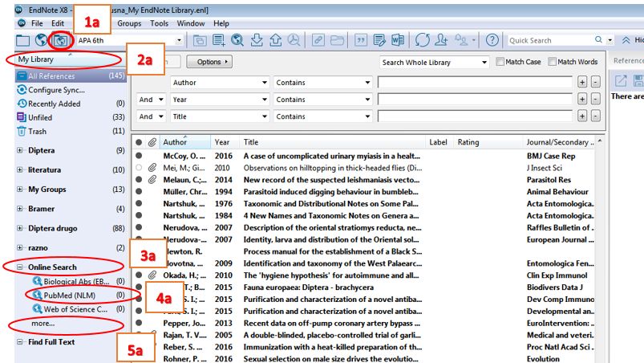Open the Trash group
This screenshot has height=363, width=644.
click(37, 132)
